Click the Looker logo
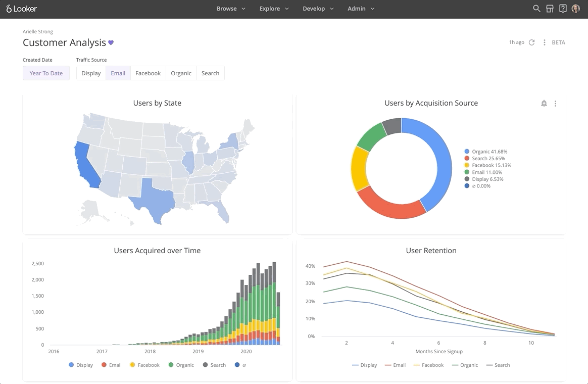The height and width of the screenshot is (384, 588). click(20, 9)
